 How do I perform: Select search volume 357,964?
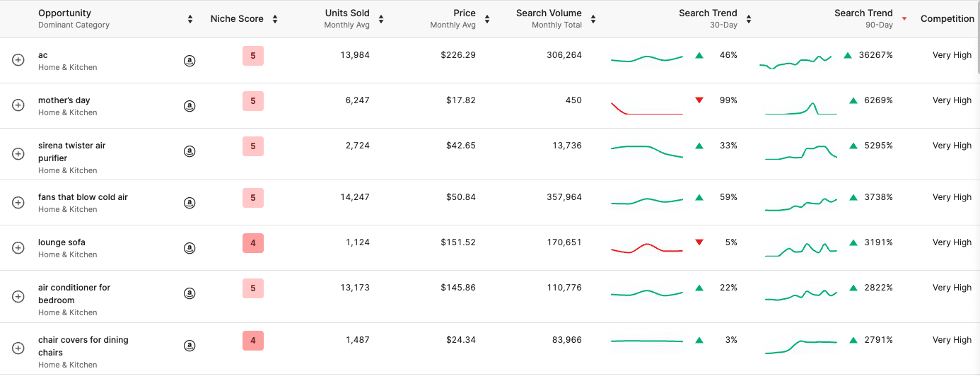(564, 197)
